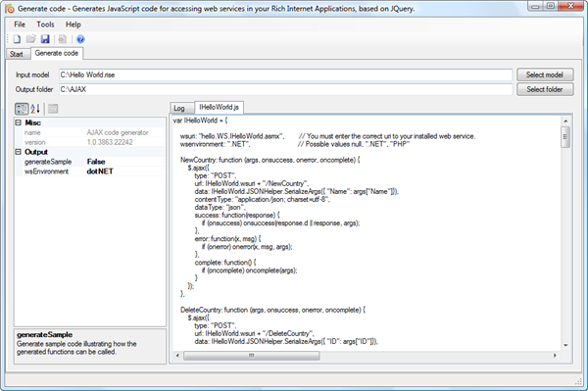Click the contentType application/json code line

coord(263,200)
